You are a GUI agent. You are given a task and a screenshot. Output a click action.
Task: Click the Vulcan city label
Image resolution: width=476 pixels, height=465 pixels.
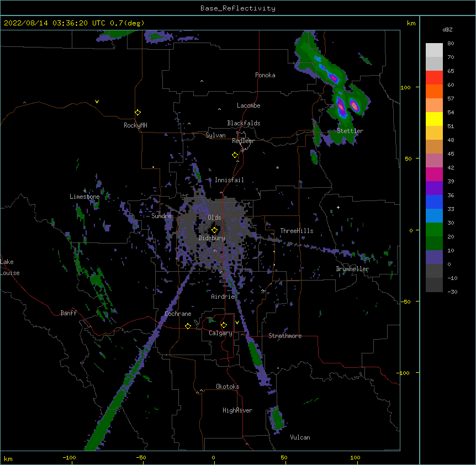click(x=300, y=437)
